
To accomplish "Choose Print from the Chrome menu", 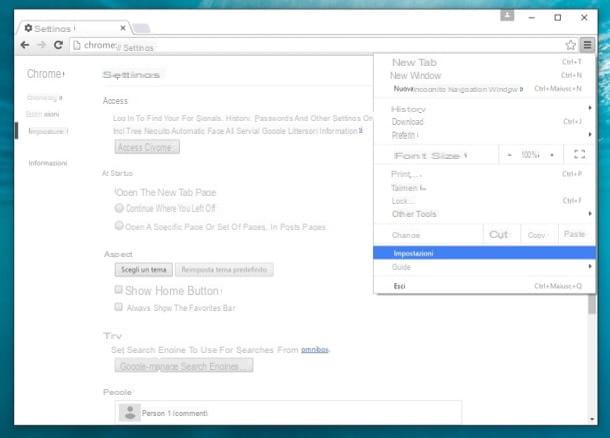I will tap(484, 174).
